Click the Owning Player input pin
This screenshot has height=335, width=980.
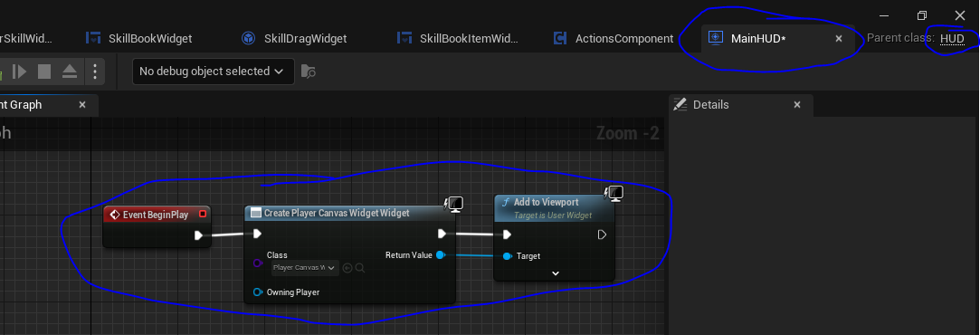pyautogui.click(x=258, y=292)
